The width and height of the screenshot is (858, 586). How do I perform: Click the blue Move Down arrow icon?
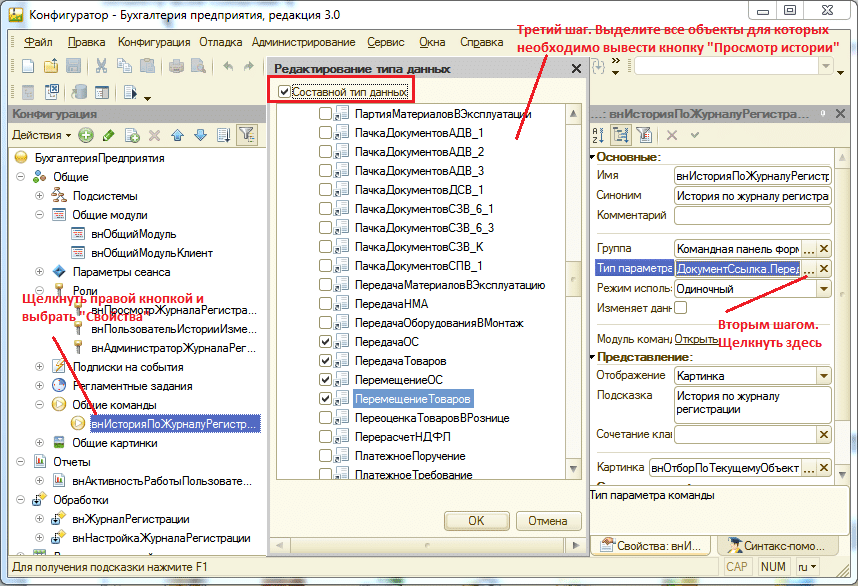click(200, 135)
